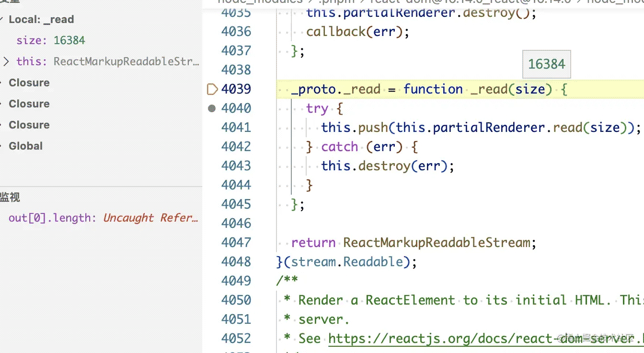Click line number 4041 in the gutter

click(x=236, y=128)
